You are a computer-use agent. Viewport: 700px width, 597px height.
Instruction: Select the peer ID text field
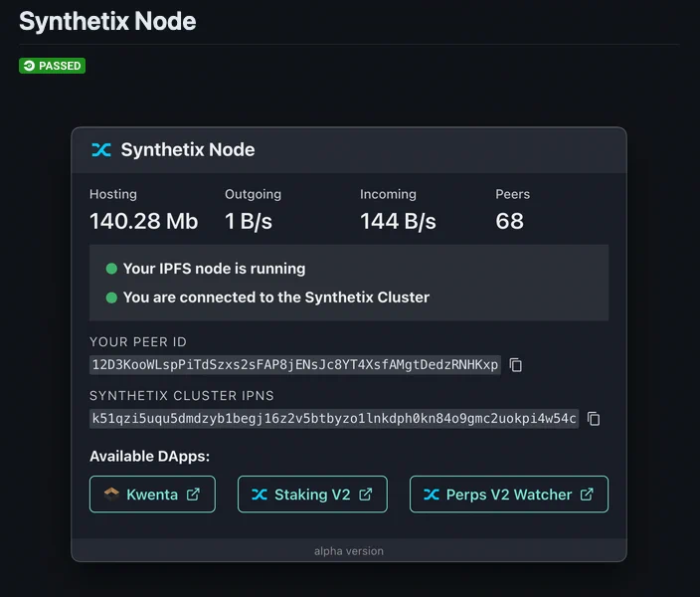tap(295, 365)
